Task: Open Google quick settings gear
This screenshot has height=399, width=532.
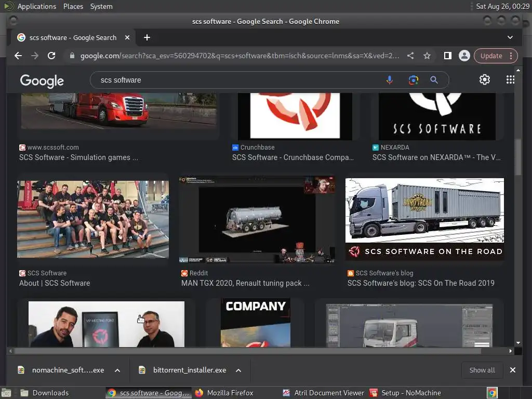Action: (x=485, y=79)
